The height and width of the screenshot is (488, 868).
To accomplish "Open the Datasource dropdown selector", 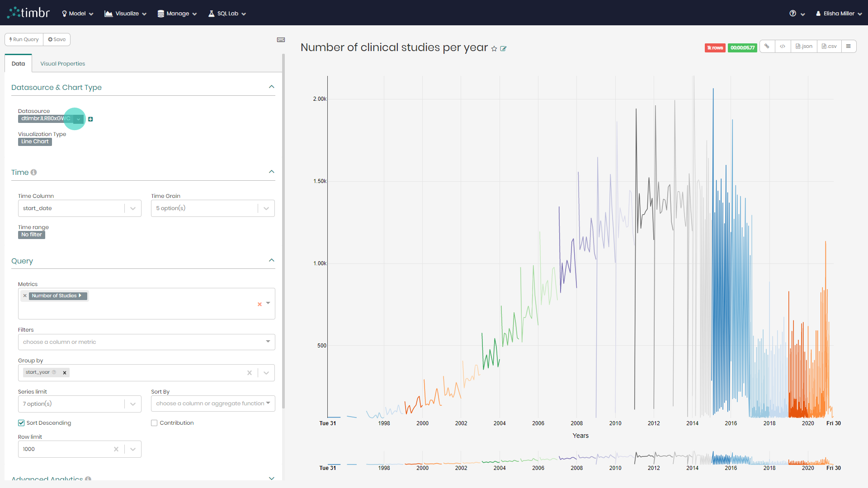I will (78, 118).
